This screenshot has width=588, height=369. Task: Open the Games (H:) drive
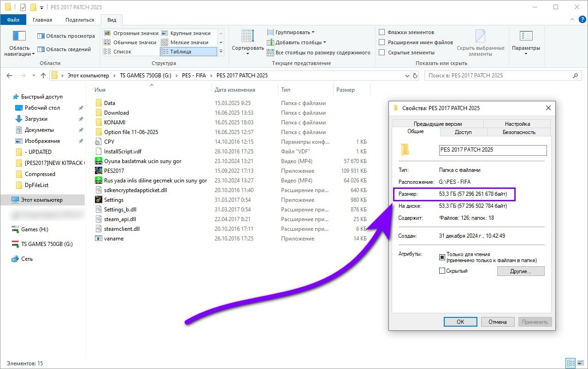tap(35, 229)
